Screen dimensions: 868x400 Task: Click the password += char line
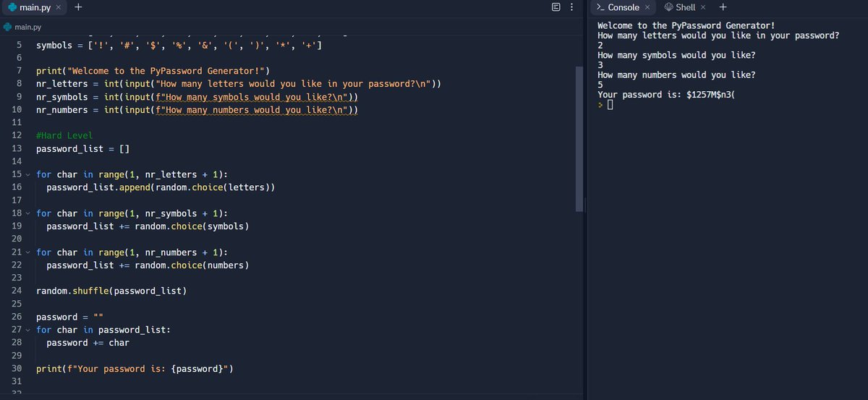[x=88, y=343]
